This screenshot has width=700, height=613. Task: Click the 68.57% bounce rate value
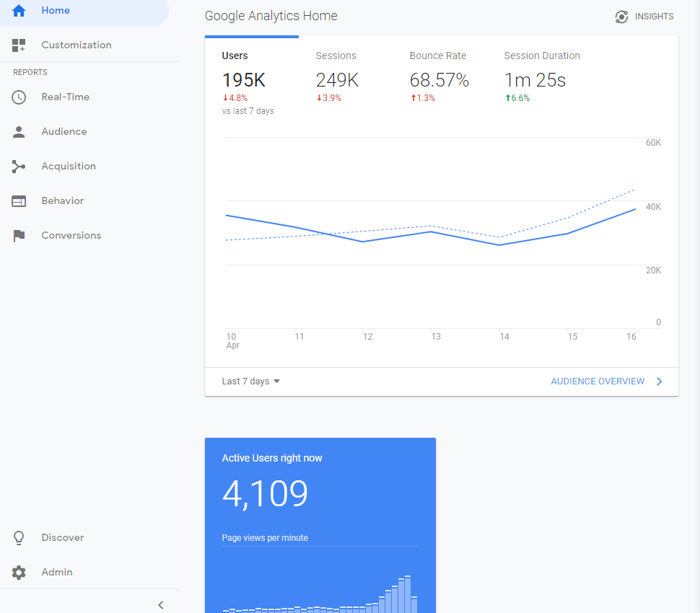[439, 80]
